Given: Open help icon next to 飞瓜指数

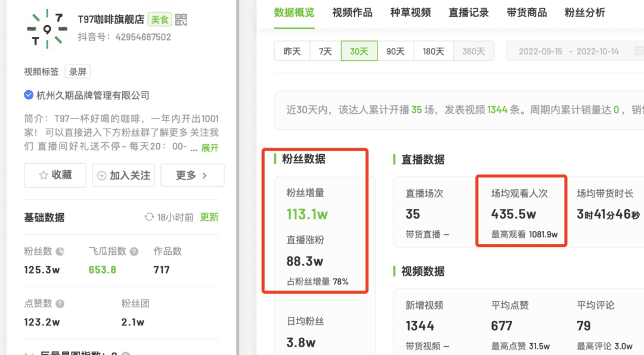Looking at the screenshot, I should [134, 251].
